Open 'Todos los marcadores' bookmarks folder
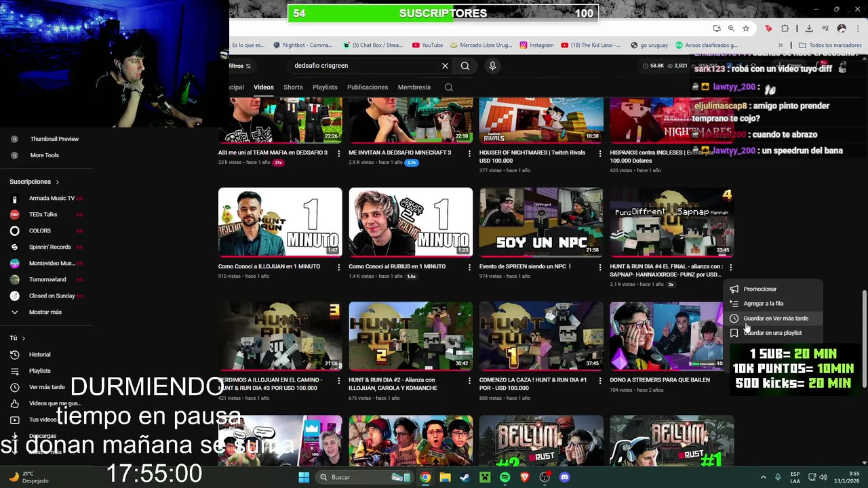868x488 pixels. tap(830, 45)
